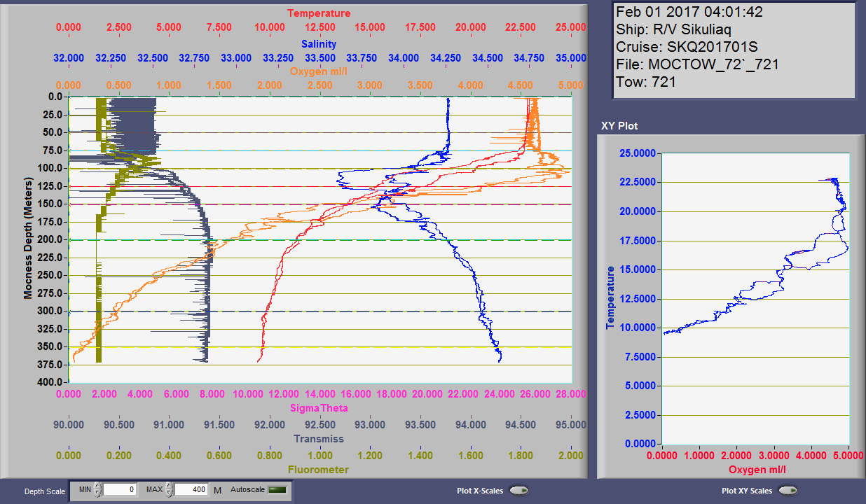Click the 100.0 depth axis tick label
The height and width of the screenshot is (504, 866).
52,168
